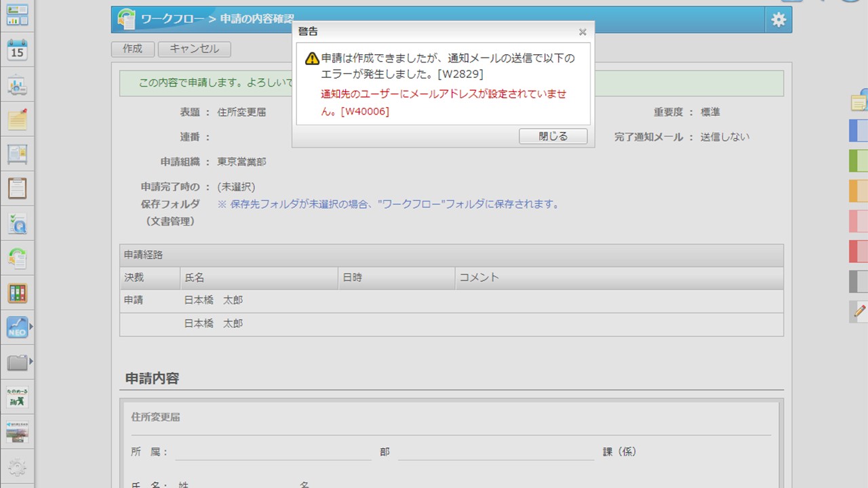This screenshot has height=488, width=868.
Task: Open the calendar icon showing 15
Action: 17,49
